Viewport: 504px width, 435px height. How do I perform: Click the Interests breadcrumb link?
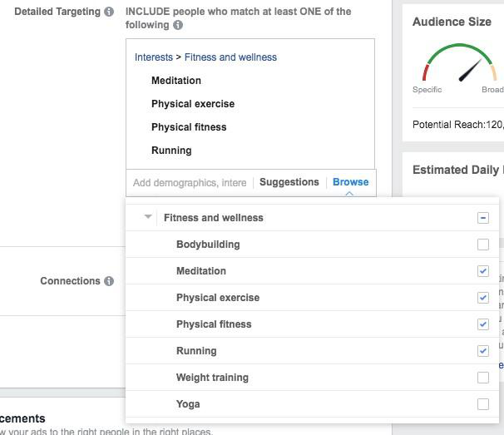pos(153,57)
